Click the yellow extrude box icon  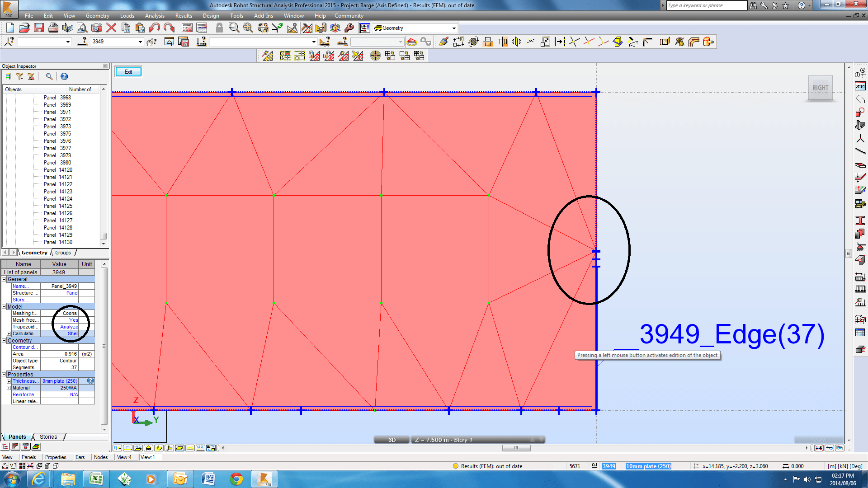(618, 42)
